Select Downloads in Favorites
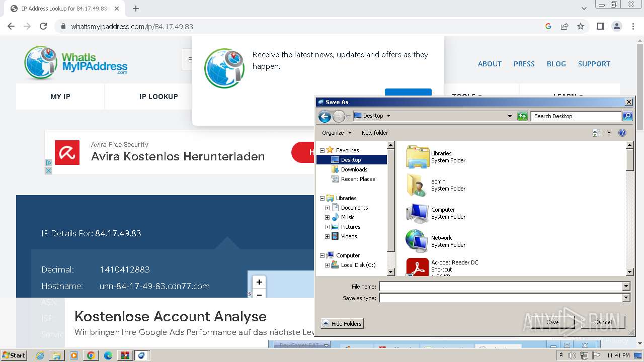This screenshot has height=362, width=644. coord(354,169)
